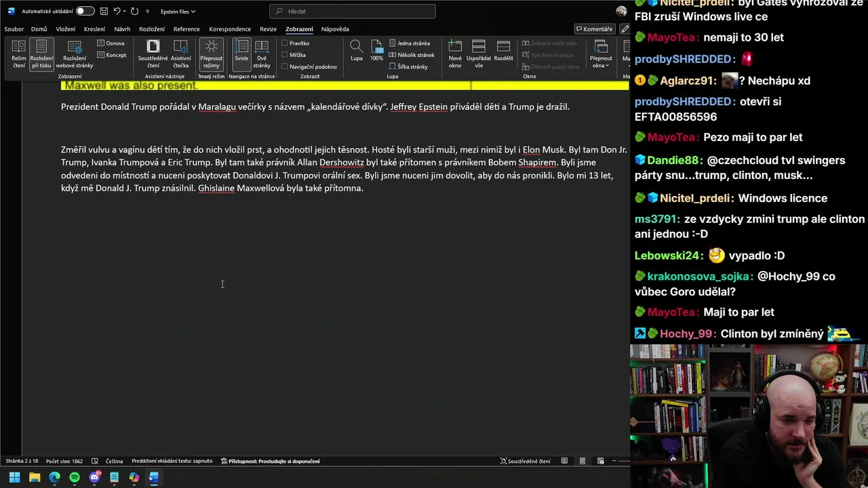
Task: Click Přepnout režimy dark mode button
Action: pyautogui.click(x=212, y=54)
